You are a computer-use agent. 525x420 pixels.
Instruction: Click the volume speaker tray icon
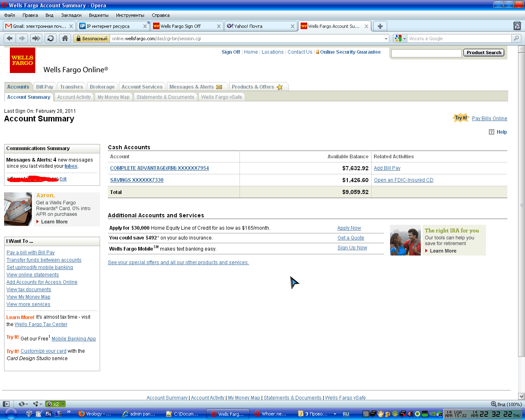pos(411,414)
